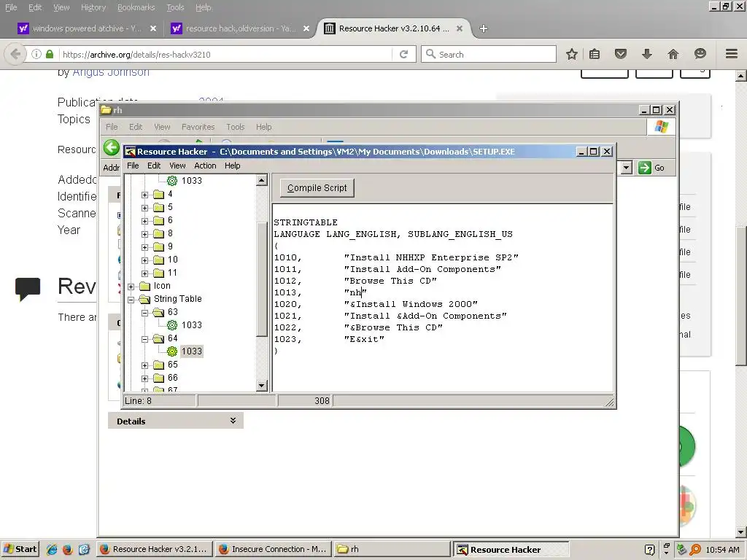The height and width of the screenshot is (560, 747).
Task: Select 1033 gear icon under folder 64
Action: click(172, 351)
